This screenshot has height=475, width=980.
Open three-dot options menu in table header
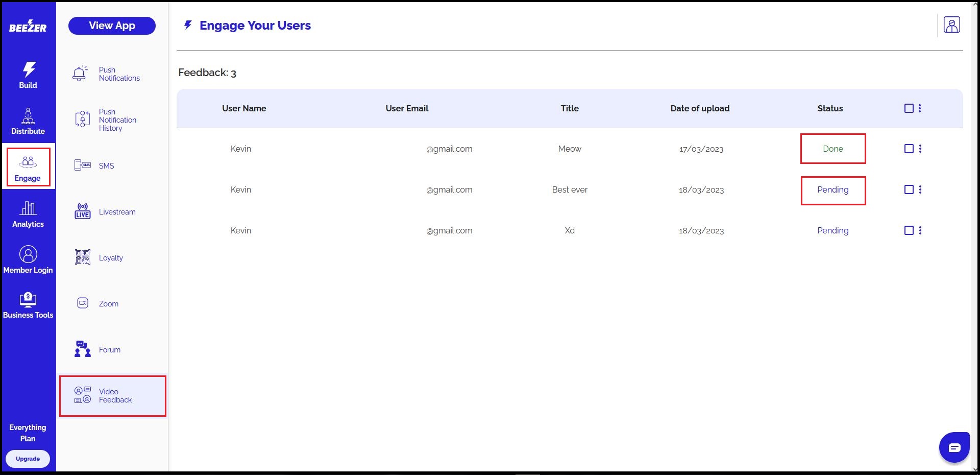pyautogui.click(x=920, y=108)
